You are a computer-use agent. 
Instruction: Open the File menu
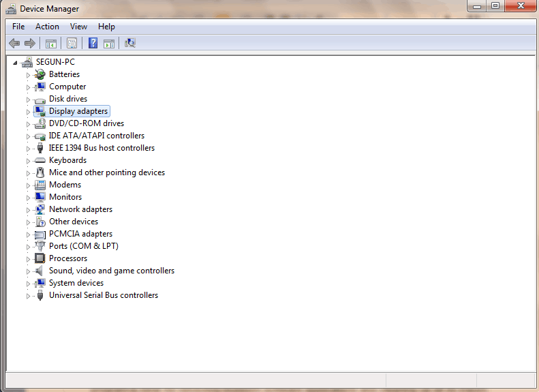click(18, 27)
